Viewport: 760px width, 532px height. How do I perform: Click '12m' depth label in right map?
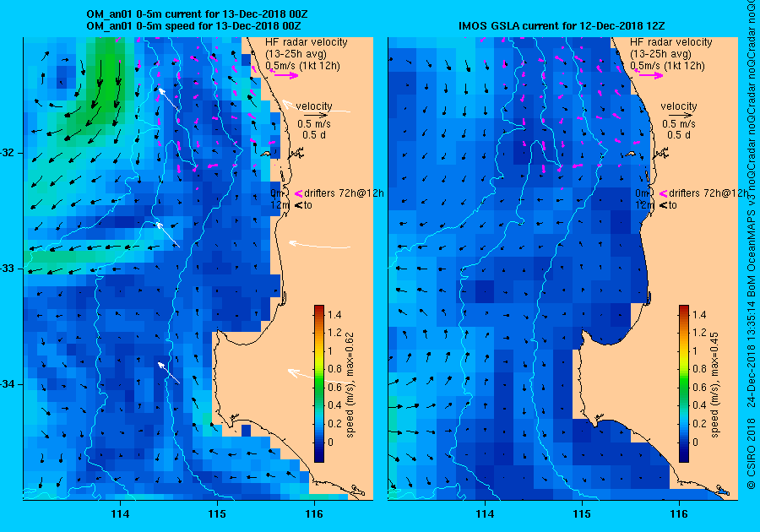[x=644, y=205]
